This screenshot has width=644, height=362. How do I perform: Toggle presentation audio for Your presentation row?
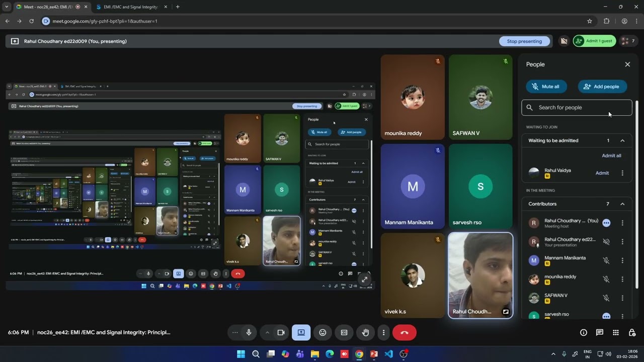click(606, 242)
